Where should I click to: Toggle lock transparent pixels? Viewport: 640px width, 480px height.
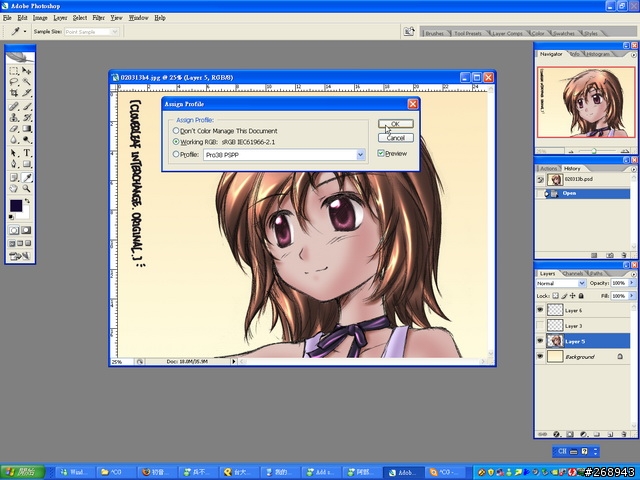point(556,296)
